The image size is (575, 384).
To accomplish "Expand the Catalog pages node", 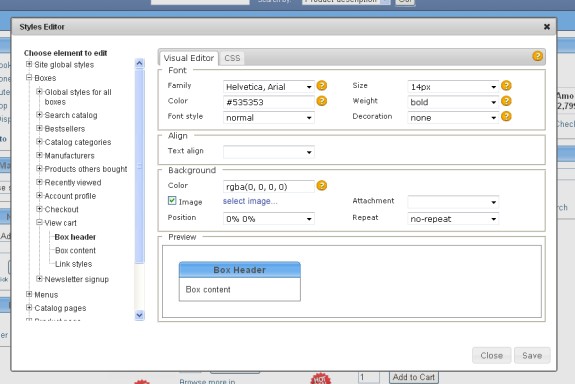I will (29, 307).
